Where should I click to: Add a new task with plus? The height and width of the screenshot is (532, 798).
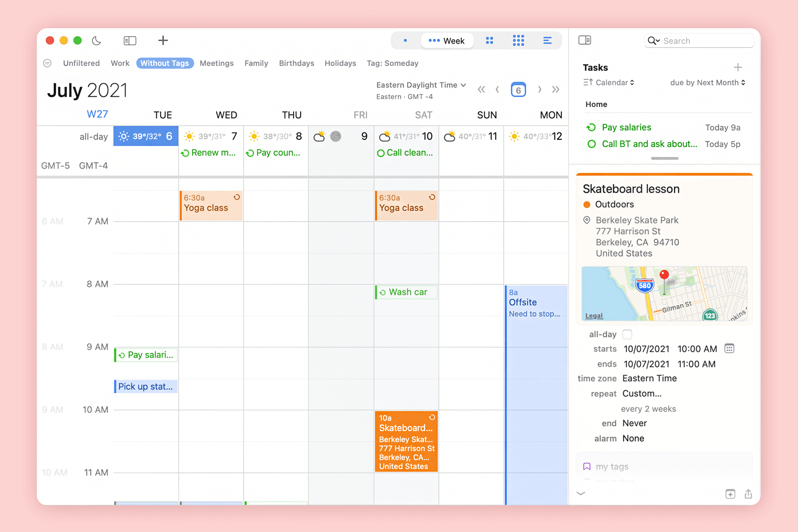pos(738,68)
